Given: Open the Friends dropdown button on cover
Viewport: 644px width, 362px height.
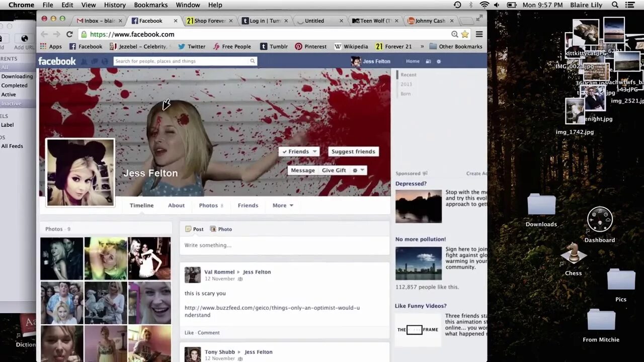Looking at the screenshot, I should click(299, 151).
